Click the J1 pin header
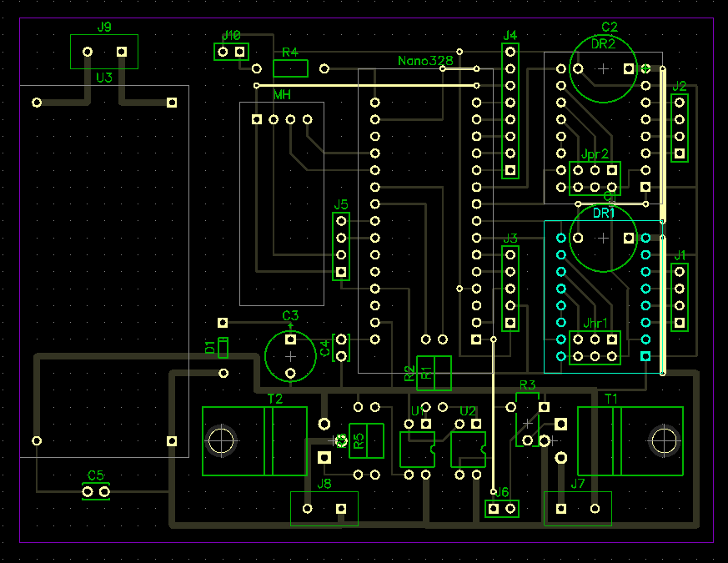The image size is (728, 563). pos(680,297)
